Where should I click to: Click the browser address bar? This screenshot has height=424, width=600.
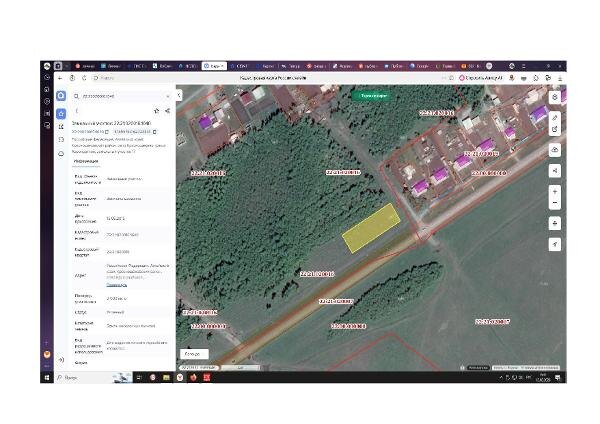(272, 78)
